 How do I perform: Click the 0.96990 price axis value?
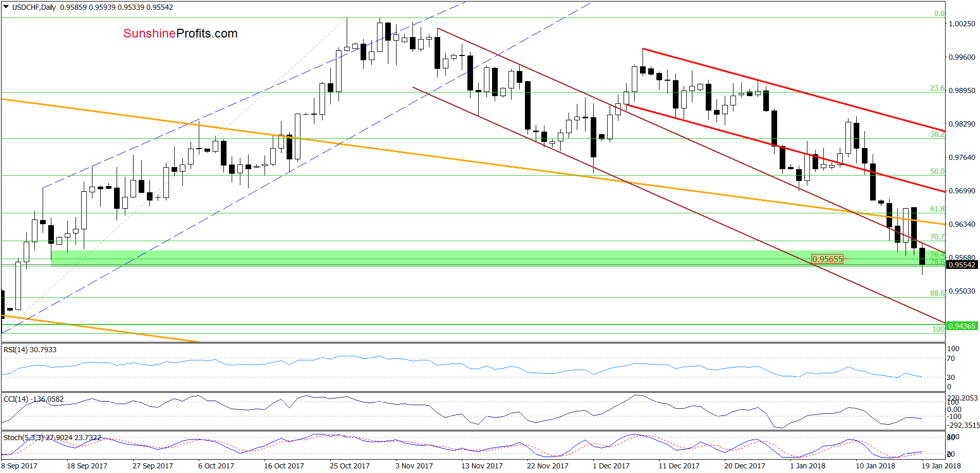pos(962,191)
